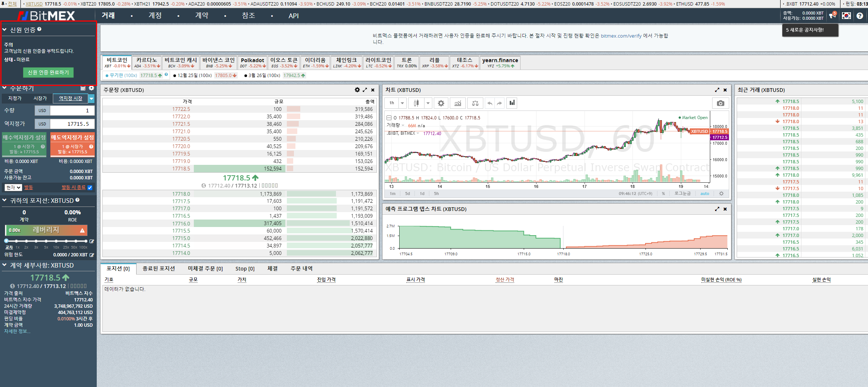Open the Trade menu in top navigation
The height and width of the screenshot is (387, 868).
point(108,16)
